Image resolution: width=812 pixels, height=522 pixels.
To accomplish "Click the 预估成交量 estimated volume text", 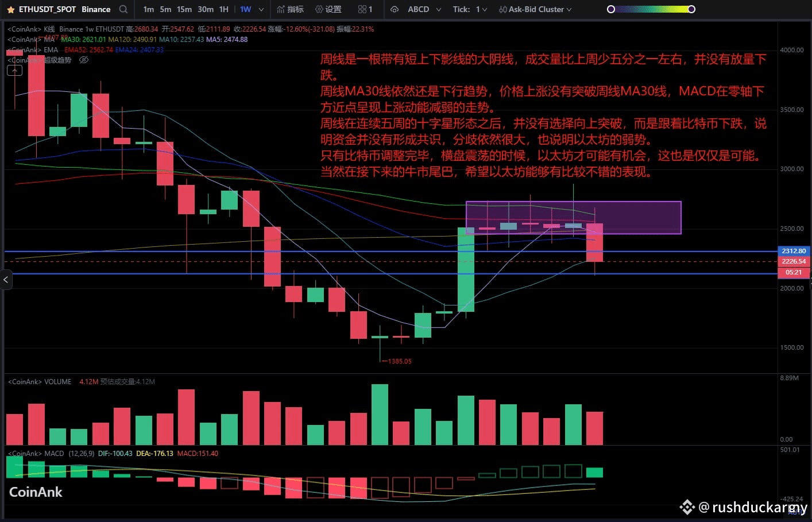I will pyautogui.click(x=127, y=382).
